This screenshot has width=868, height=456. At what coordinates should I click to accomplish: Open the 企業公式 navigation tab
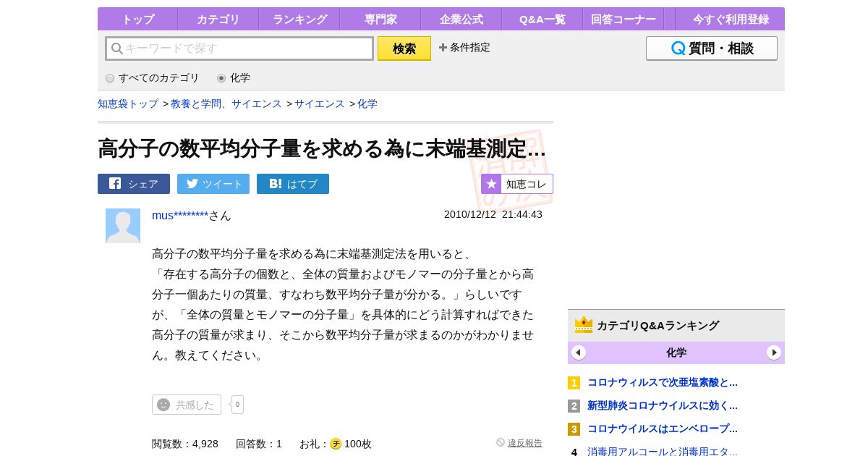(x=461, y=20)
